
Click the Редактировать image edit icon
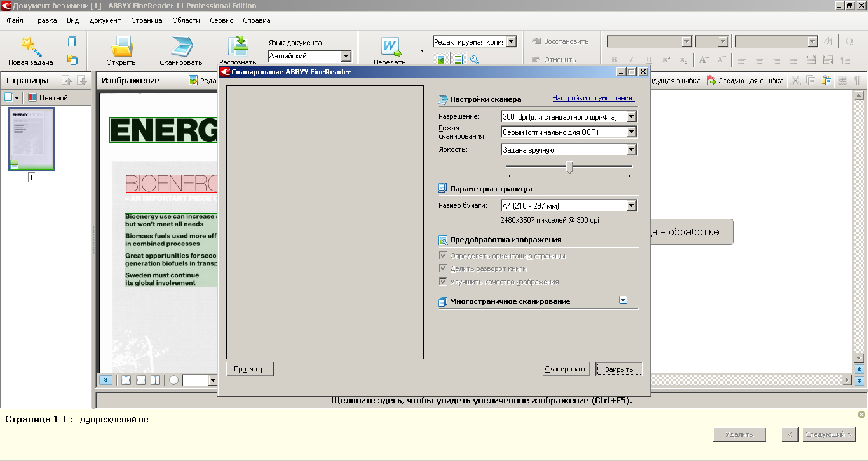[193, 81]
